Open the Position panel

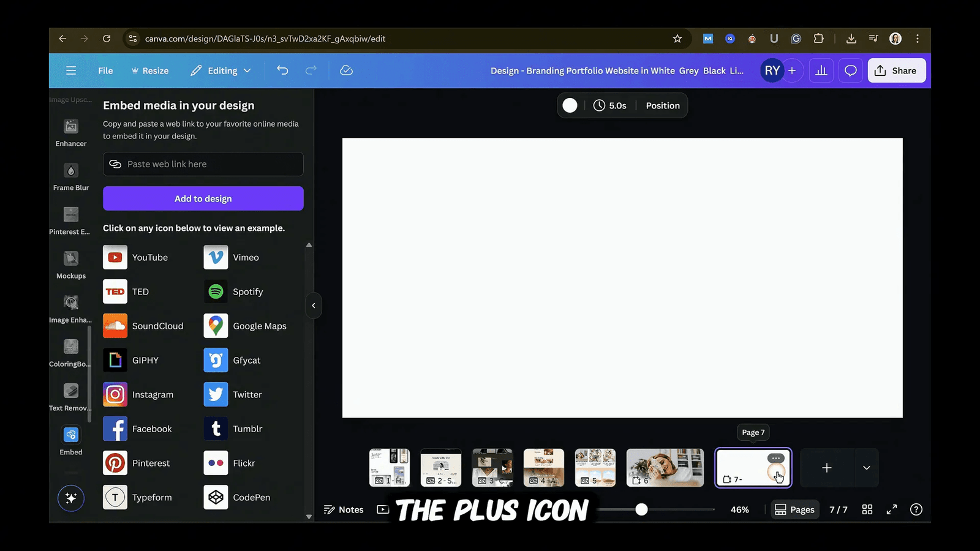point(663,105)
